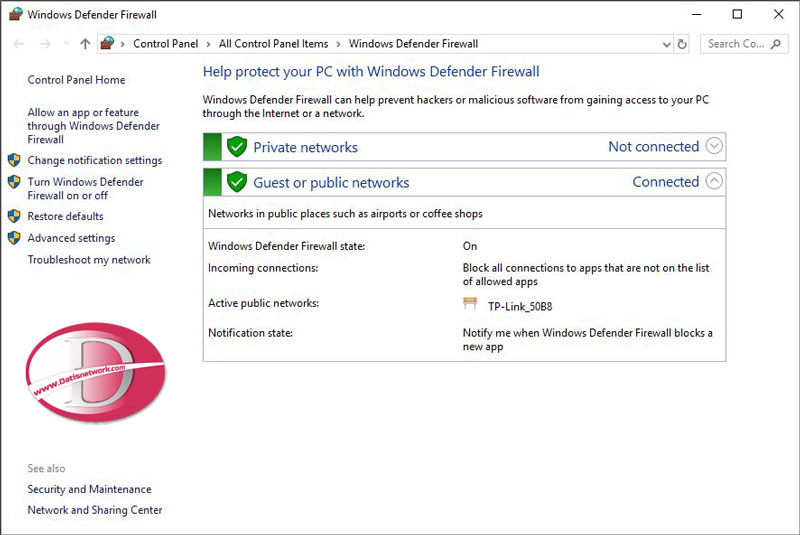The height and width of the screenshot is (535, 800).
Task: Click the See also heading
Action: point(46,468)
